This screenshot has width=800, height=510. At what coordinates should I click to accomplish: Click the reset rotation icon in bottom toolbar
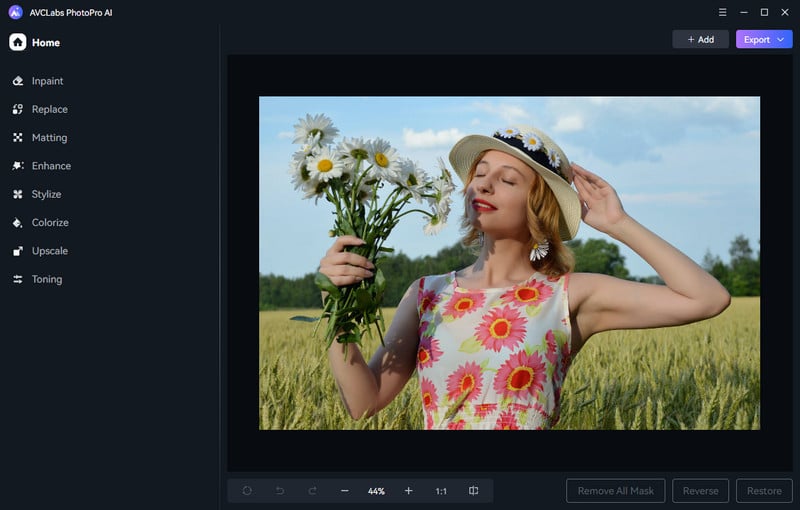click(x=247, y=491)
